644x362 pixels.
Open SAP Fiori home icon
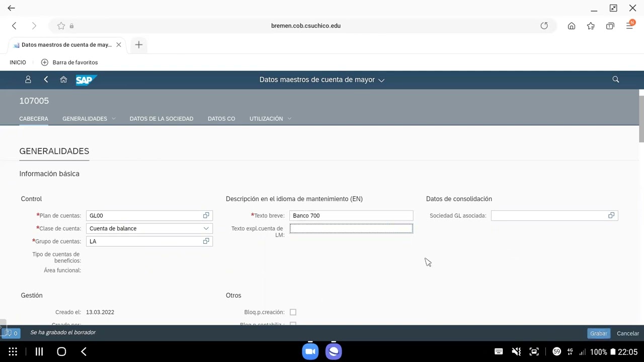click(63, 79)
